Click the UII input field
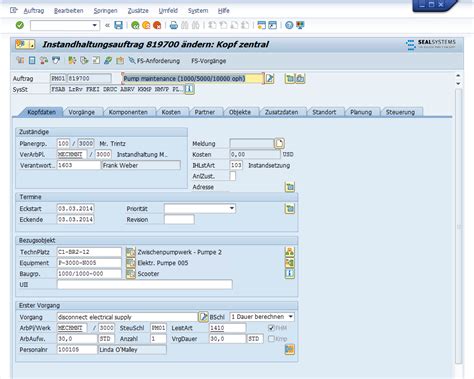This screenshot has width=474, height=379. click(145, 285)
